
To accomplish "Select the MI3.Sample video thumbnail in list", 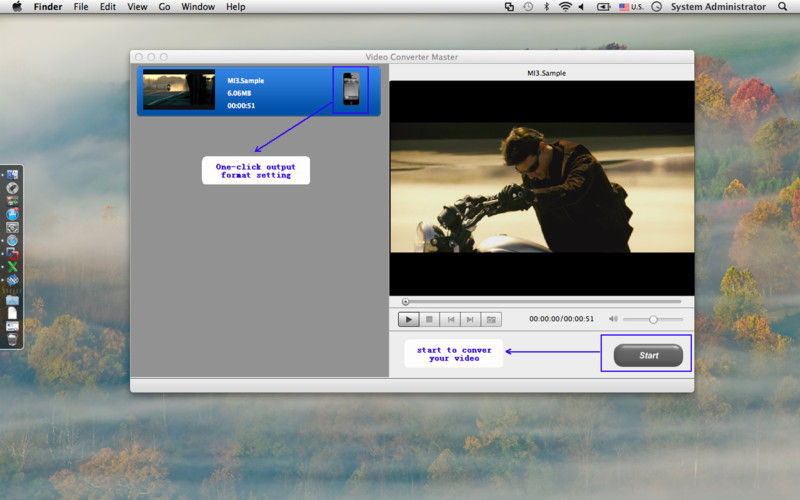I will pyautogui.click(x=179, y=90).
